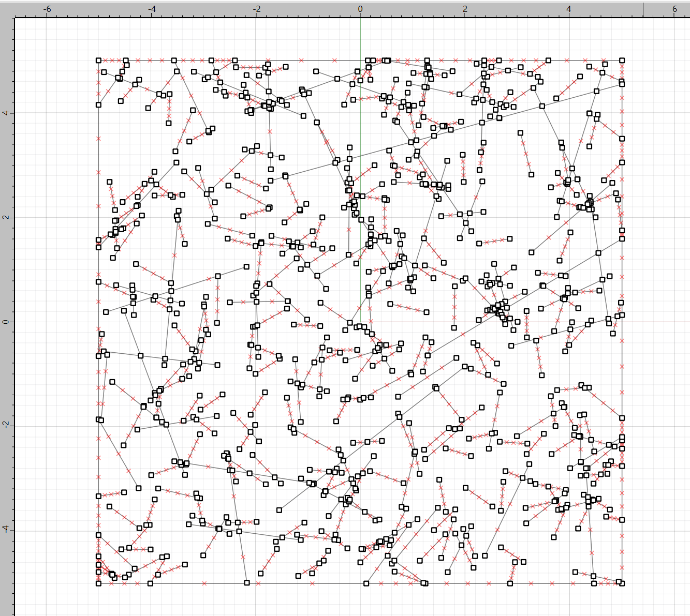690x616 pixels.
Task: Click the '6' label on the horizontal ruler
Action: 674,9
